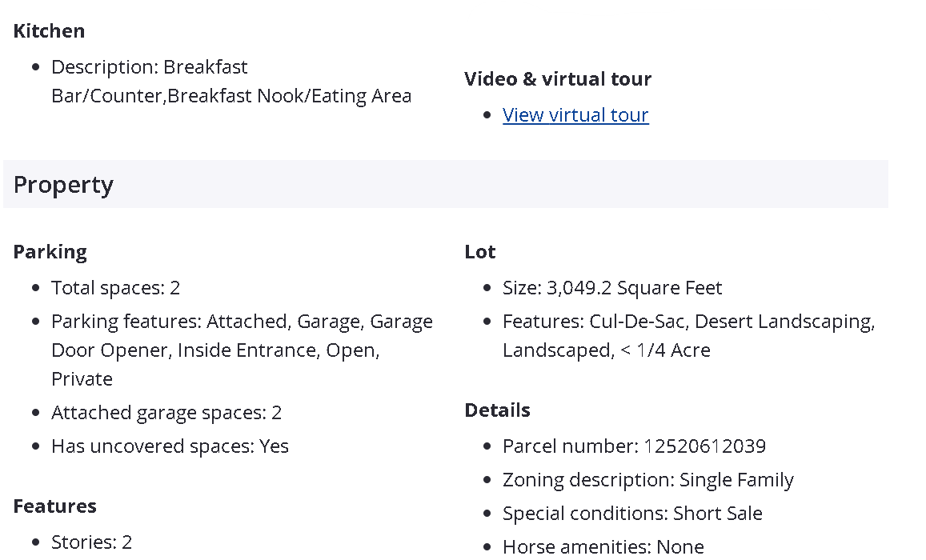926x560 pixels.
Task: Click the lot Size 3,049.2 Square Feet entry
Action: tap(612, 288)
